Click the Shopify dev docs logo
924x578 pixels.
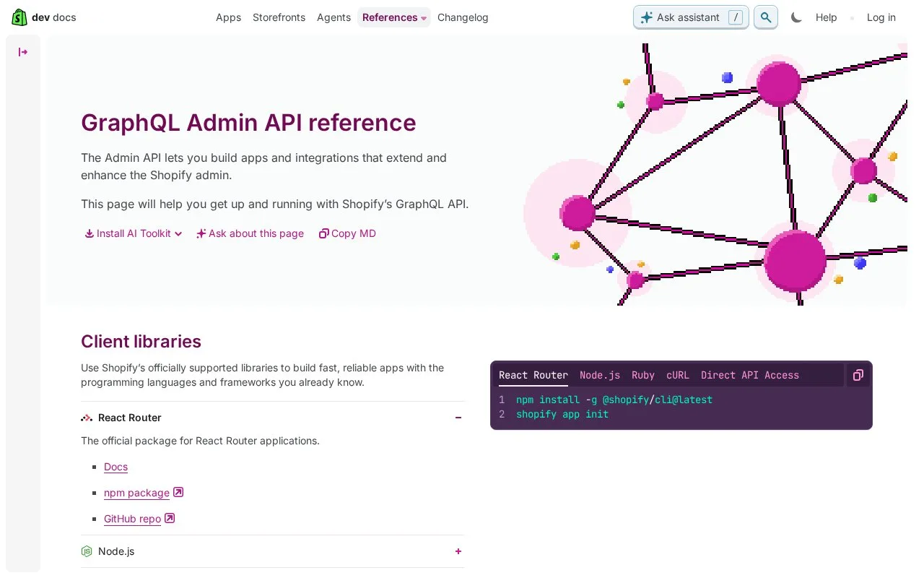tap(44, 17)
